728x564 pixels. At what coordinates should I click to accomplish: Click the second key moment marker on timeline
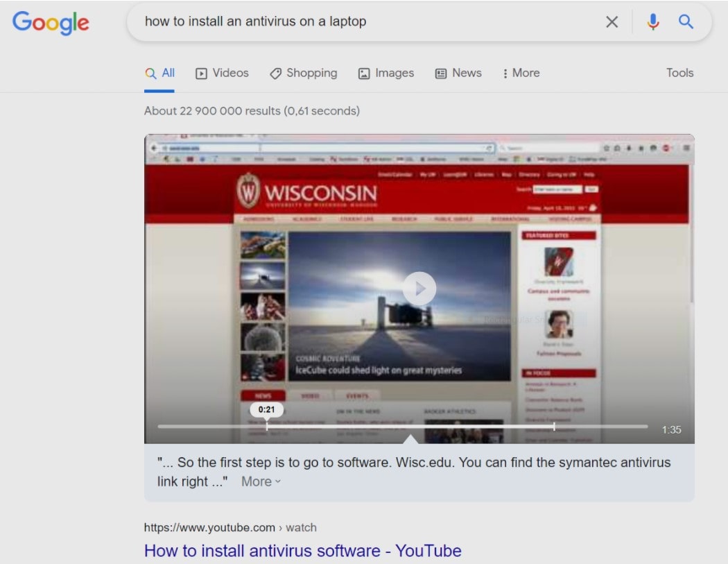point(554,426)
